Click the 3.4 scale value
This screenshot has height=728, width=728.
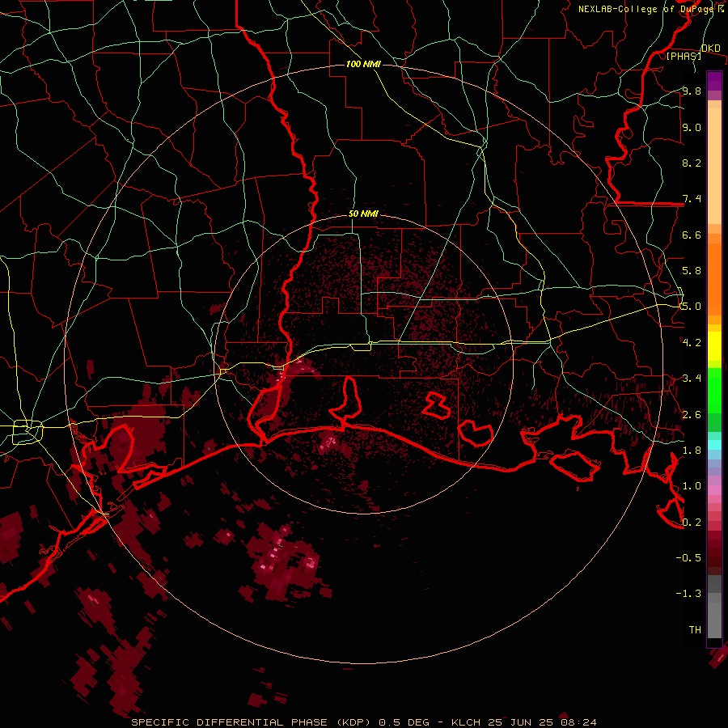pos(692,379)
